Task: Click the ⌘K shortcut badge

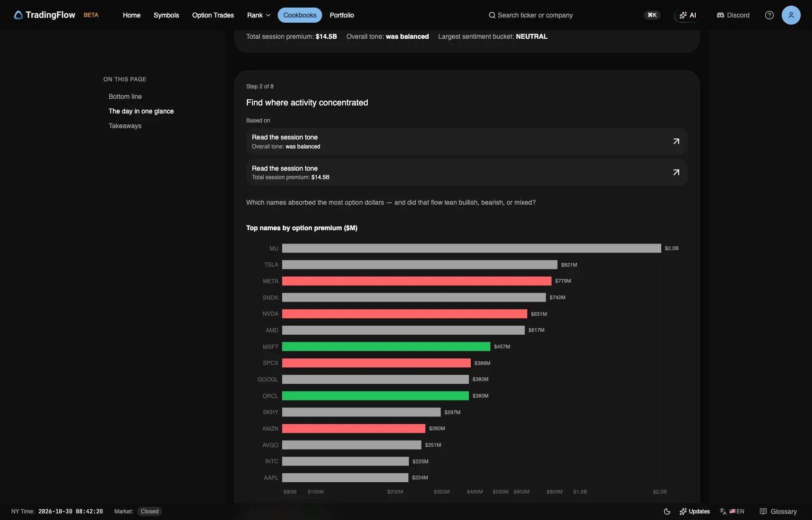Action: pos(652,15)
